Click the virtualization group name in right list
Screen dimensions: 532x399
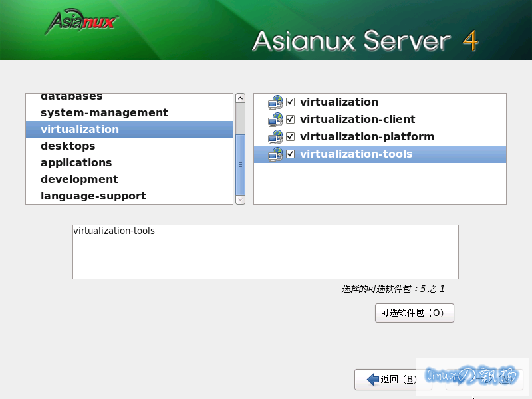coord(339,102)
